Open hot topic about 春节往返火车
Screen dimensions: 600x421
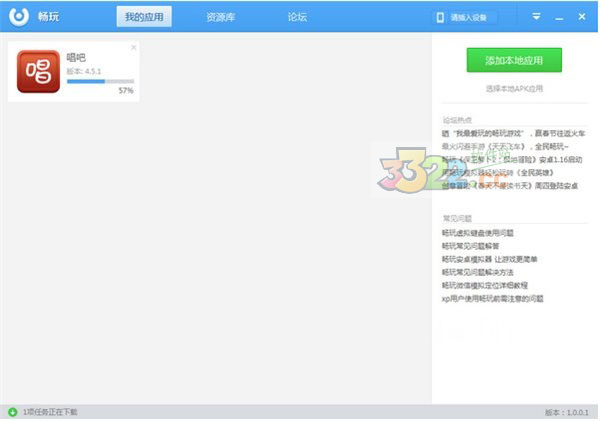point(514,134)
